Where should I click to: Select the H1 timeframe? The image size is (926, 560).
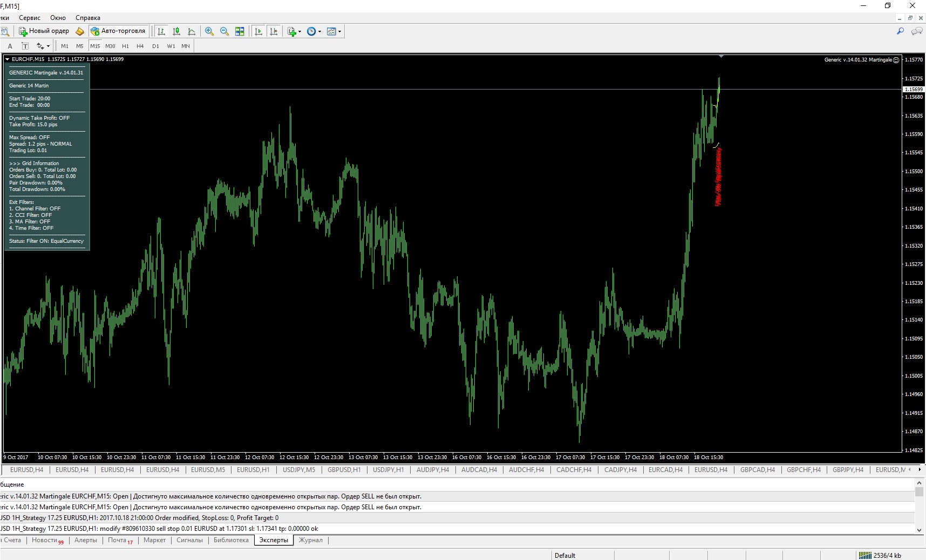click(x=125, y=46)
